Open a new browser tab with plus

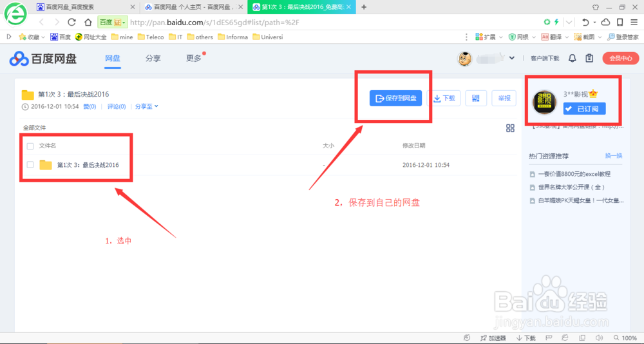[363, 7]
